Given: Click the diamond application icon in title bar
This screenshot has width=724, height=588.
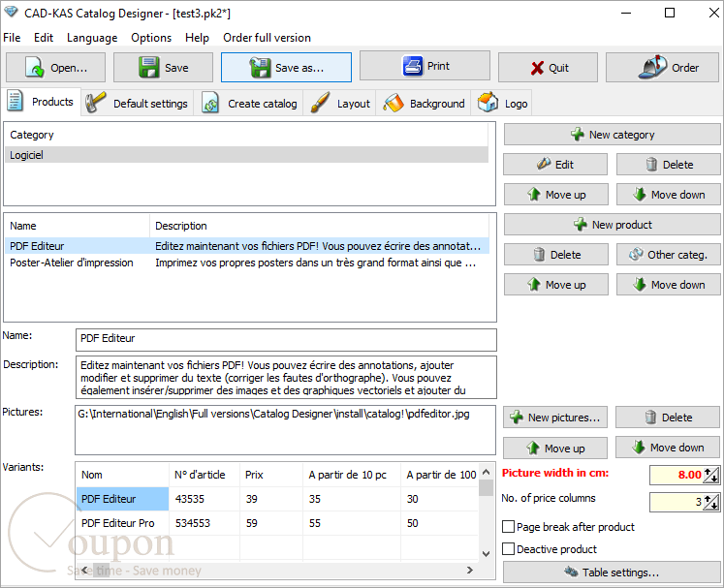Looking at the screenshot, I should (11, 13).
